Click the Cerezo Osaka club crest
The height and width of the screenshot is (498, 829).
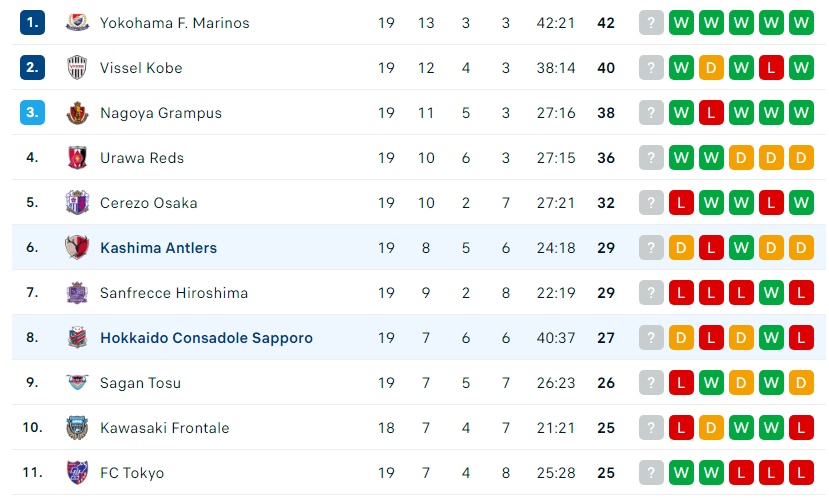tap(77, 202)
